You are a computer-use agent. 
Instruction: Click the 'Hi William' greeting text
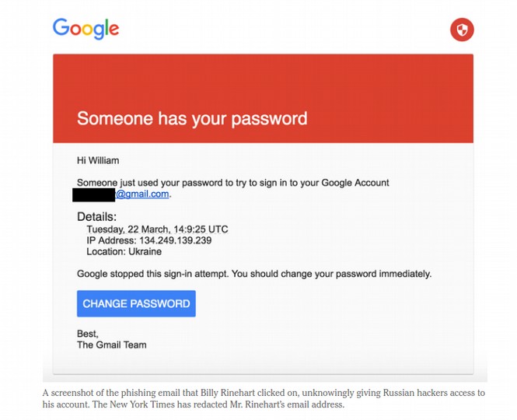(98, 161)
